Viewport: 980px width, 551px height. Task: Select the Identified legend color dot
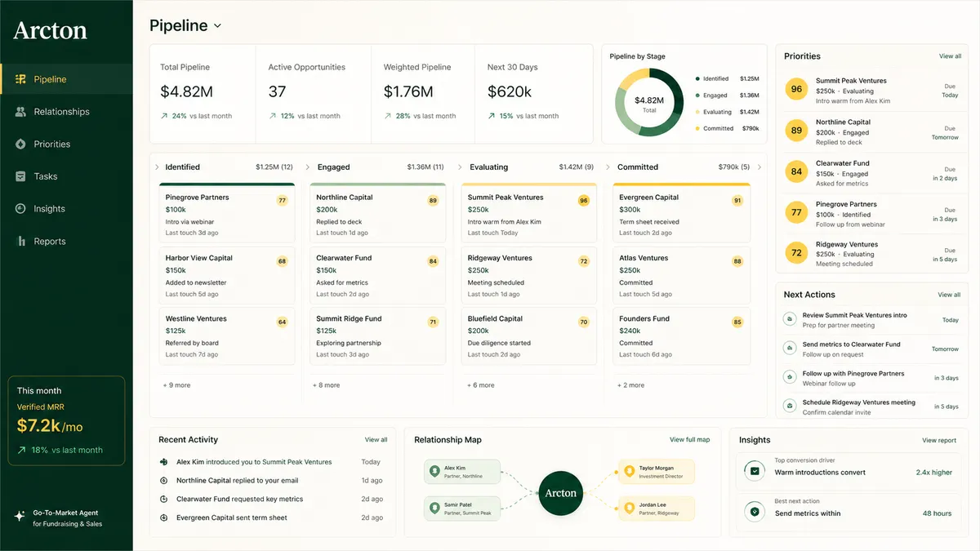697,79
